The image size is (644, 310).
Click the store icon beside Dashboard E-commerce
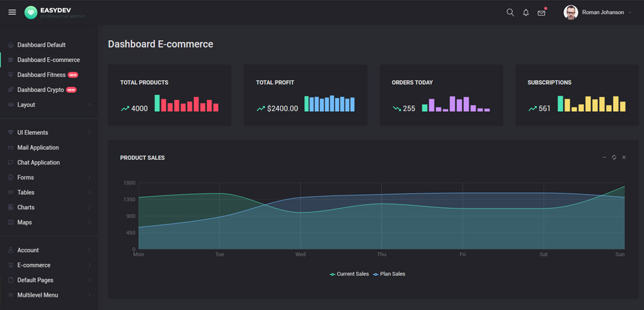(x=11, y=60)
